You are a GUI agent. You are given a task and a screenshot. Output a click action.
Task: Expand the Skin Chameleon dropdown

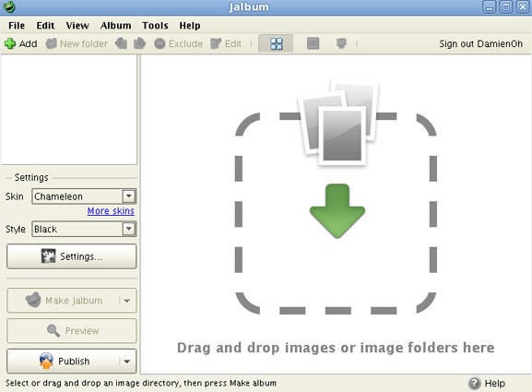(x=129, y=196)
